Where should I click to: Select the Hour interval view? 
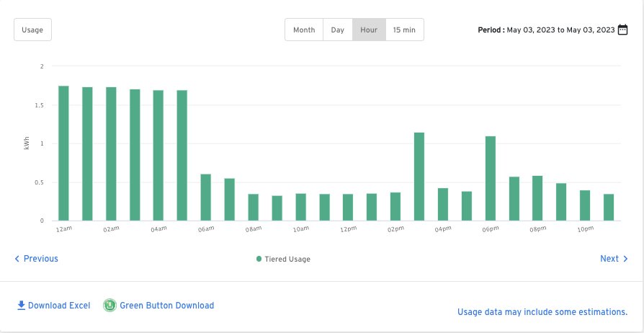pyautogui.click(x=369, y=30)
